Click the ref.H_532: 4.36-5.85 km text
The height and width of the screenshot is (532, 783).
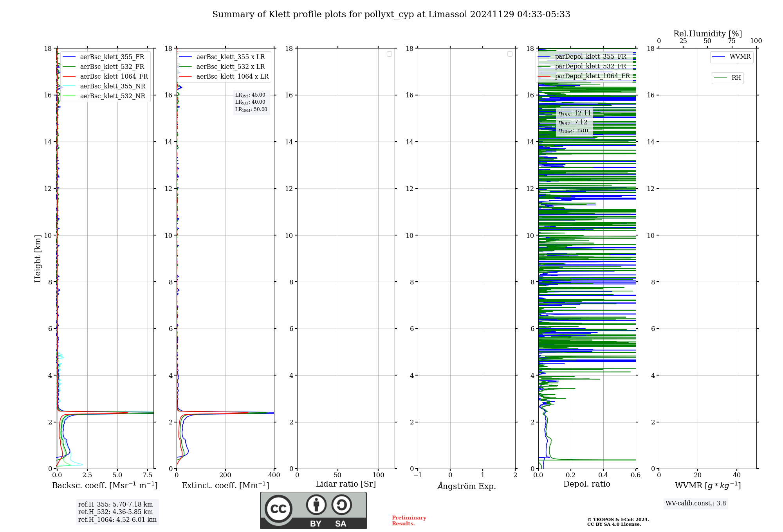tap(115, 512)
